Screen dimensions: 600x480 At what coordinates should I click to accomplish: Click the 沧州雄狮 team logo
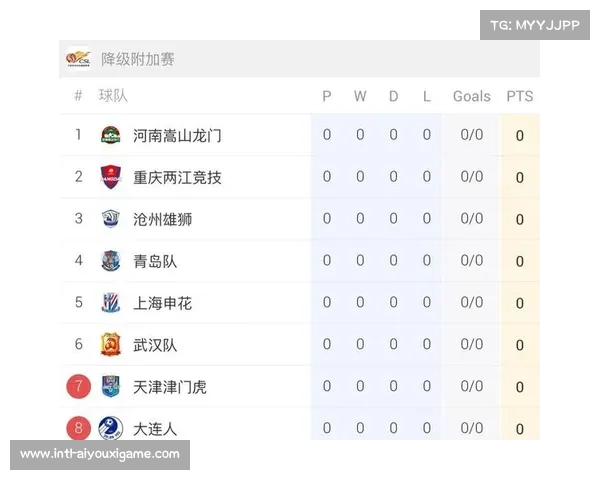point(111,219)
